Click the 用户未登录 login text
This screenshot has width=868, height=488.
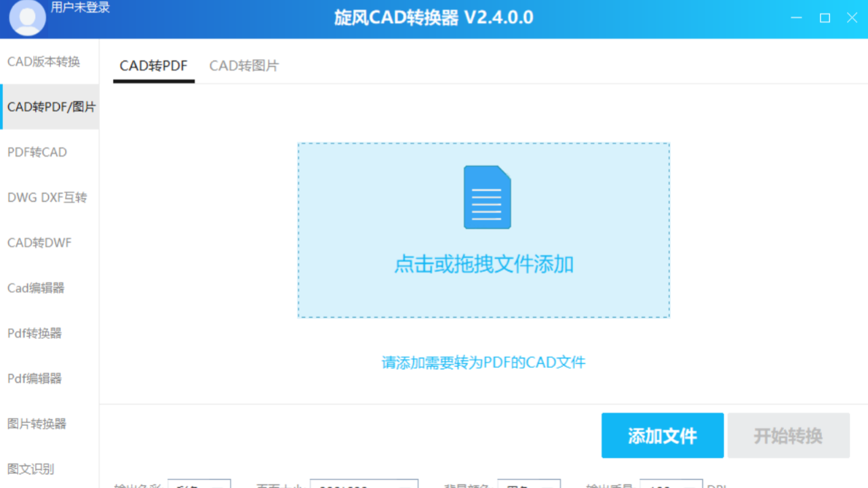[x=80, y=7]
